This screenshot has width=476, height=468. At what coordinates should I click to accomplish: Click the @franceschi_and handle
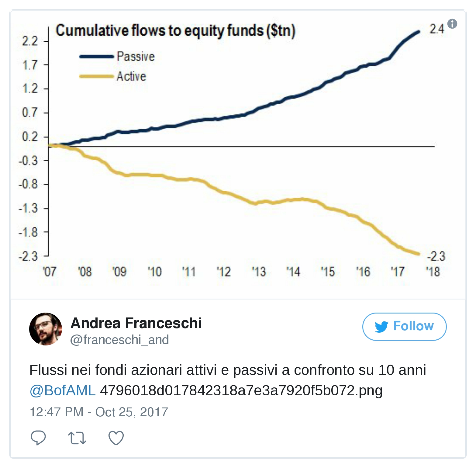[119, 340]
